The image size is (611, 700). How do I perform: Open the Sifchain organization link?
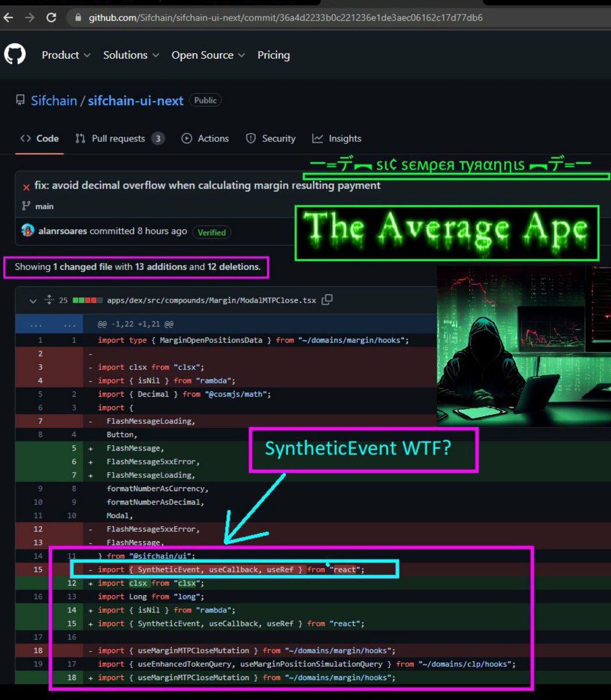coord(54,100)
